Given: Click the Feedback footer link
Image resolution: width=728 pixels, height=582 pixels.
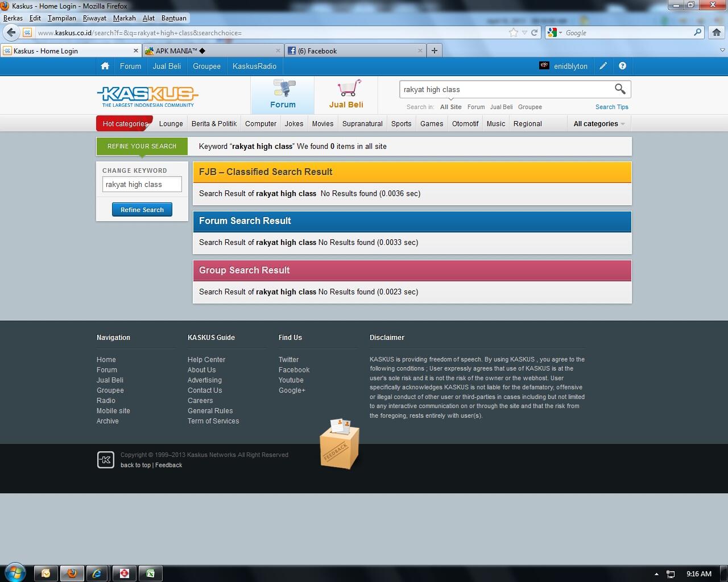Looking at the screenshot, I should tap(168, 465).
